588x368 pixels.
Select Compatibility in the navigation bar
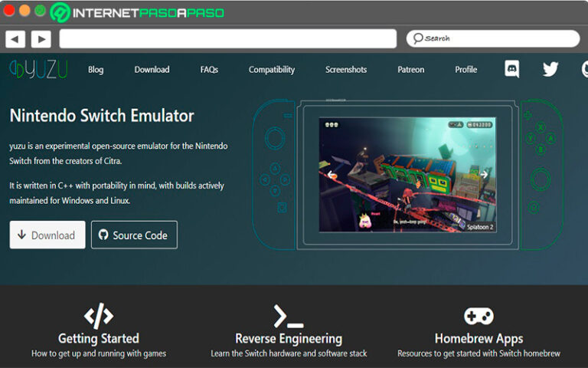point(271,70)
